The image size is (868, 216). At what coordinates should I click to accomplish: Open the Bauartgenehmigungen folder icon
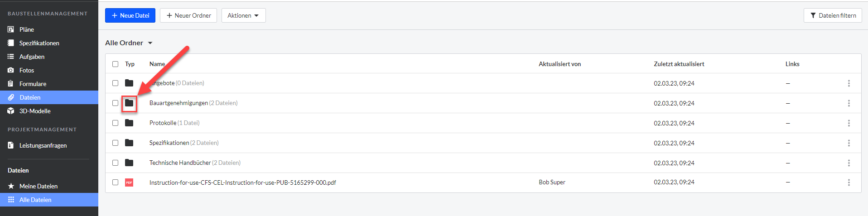[x=129, y=103]
